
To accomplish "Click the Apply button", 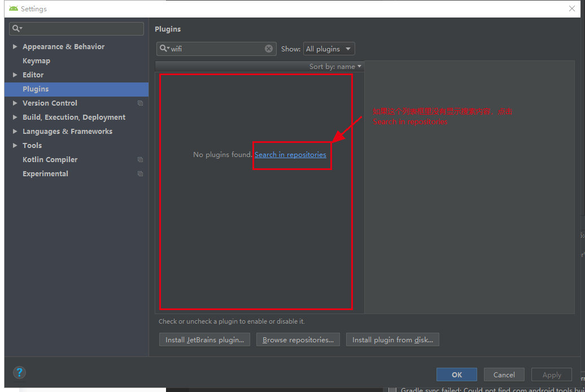I will click(552, 374).
